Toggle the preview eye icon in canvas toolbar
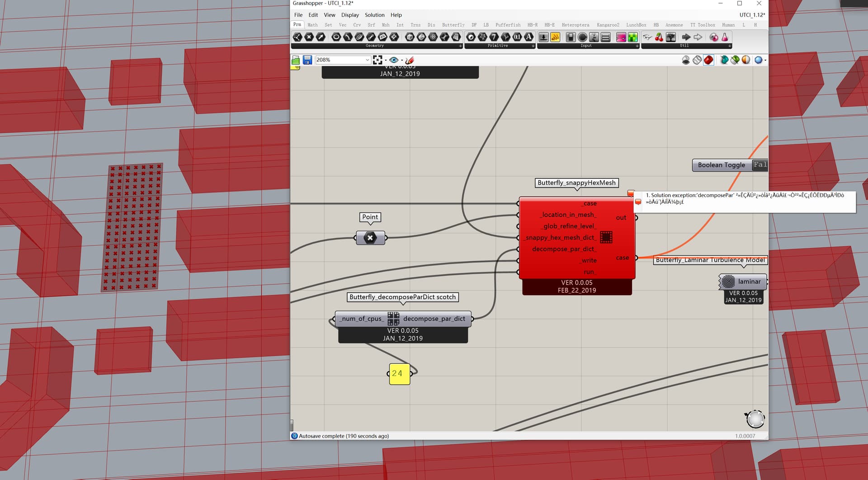The width and height of the screenshot is (868, 480). pos(394,60)
